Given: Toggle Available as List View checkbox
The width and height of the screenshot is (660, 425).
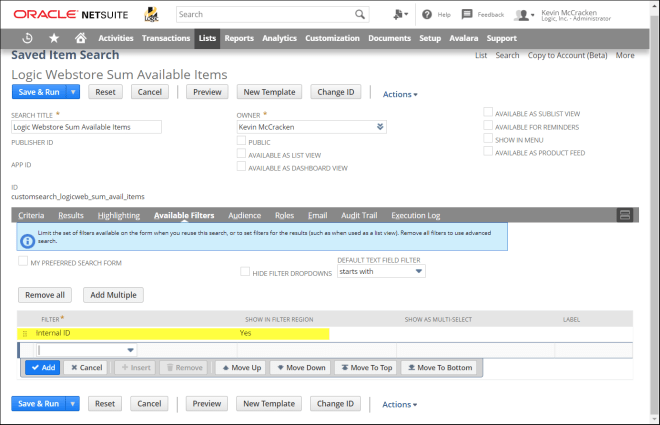Looking at the screenshot, I should [x=241, y=154].
